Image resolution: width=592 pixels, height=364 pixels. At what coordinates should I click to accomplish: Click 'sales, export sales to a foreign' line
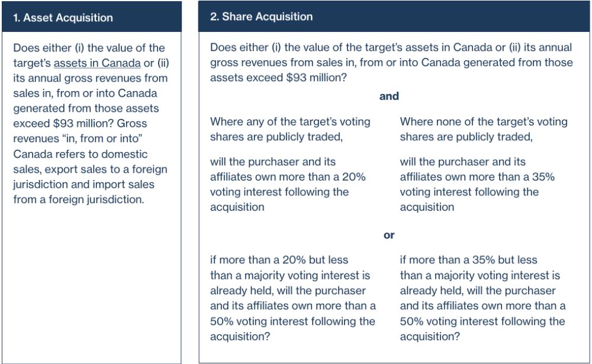point(90,169)
